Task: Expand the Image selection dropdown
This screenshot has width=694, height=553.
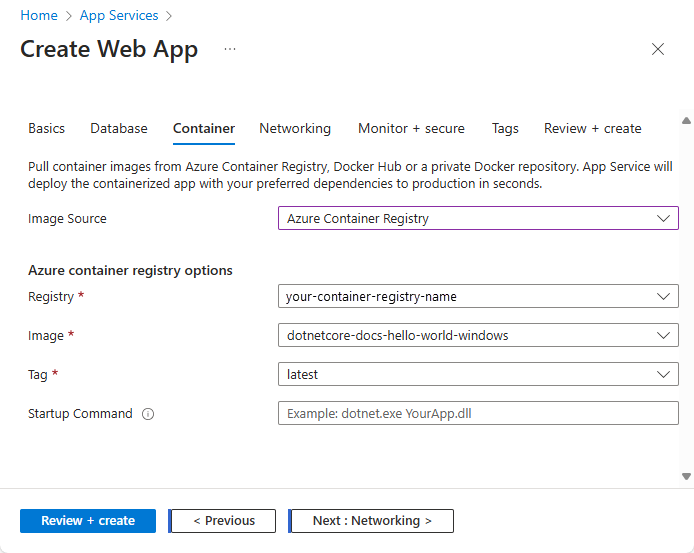Action: click(478, 336)
